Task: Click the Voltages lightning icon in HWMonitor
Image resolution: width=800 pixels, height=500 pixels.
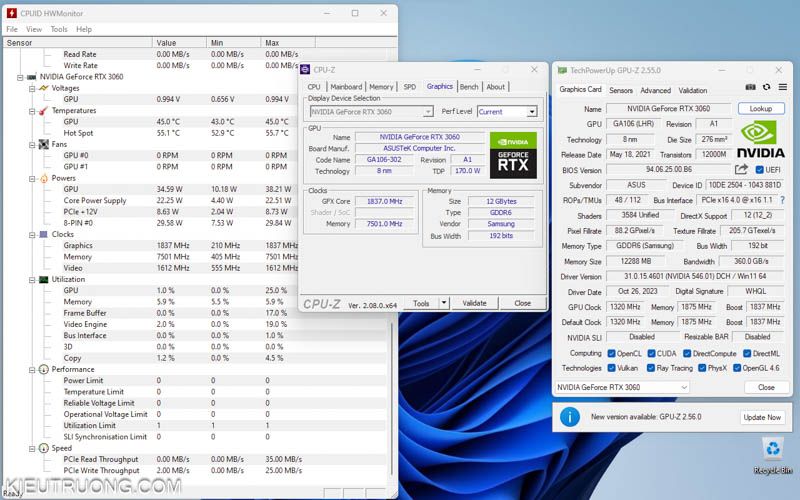Action: click(x=44, y=88)
